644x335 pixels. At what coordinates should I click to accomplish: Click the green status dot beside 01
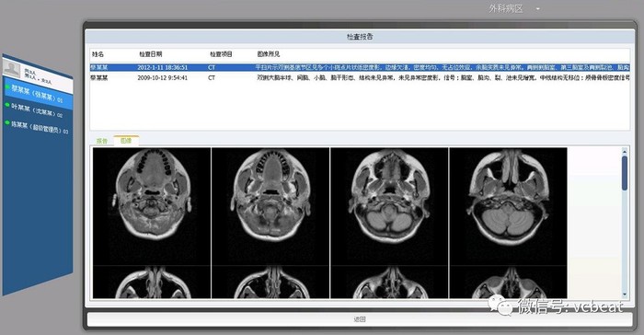(x=7, y=87)
